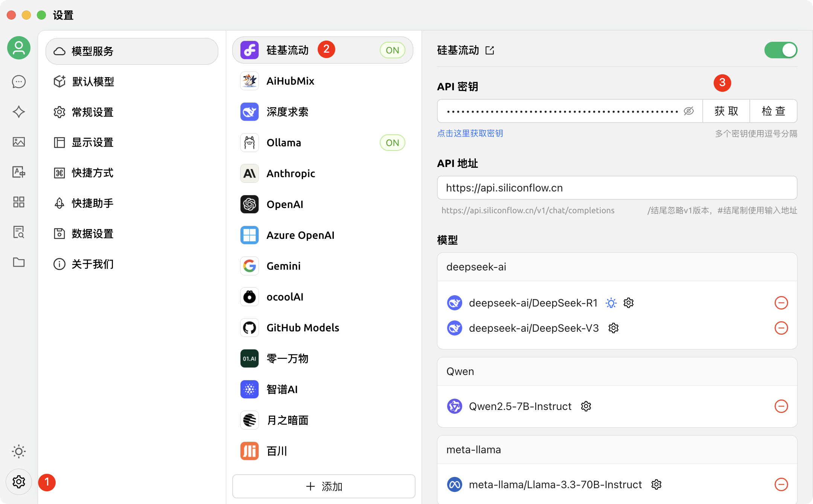Click the OpenAI service icon
Screen dimensions: 813x504
[249, 204]
